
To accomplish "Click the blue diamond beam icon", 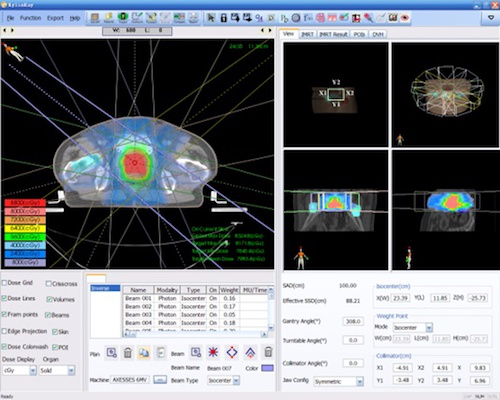I will (x=232, y=352).
